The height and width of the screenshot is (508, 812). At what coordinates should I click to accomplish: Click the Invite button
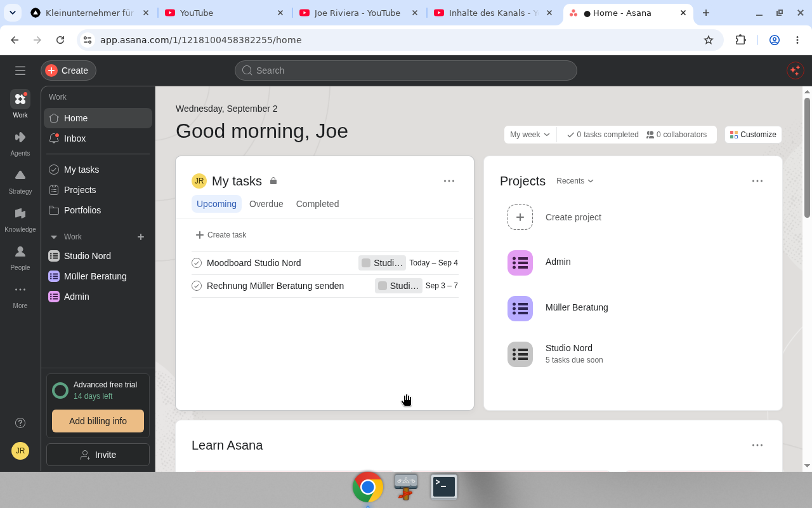pos(98,455)
